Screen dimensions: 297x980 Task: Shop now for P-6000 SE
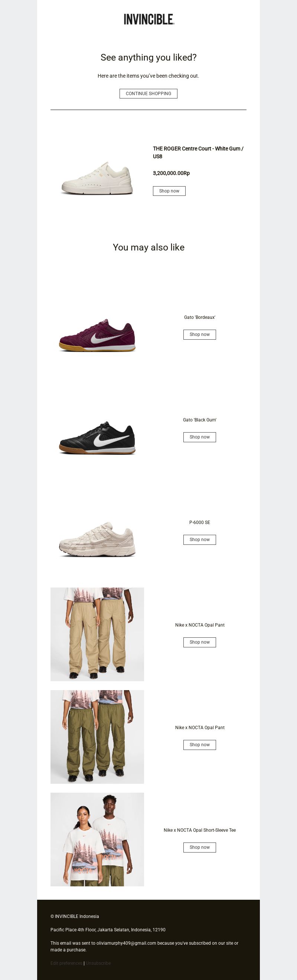[200, 540]
